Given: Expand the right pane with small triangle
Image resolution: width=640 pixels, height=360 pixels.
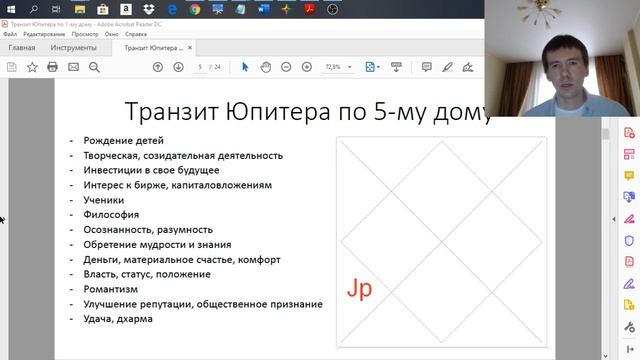Looking at the screenshot, I should tap(613, 219).
